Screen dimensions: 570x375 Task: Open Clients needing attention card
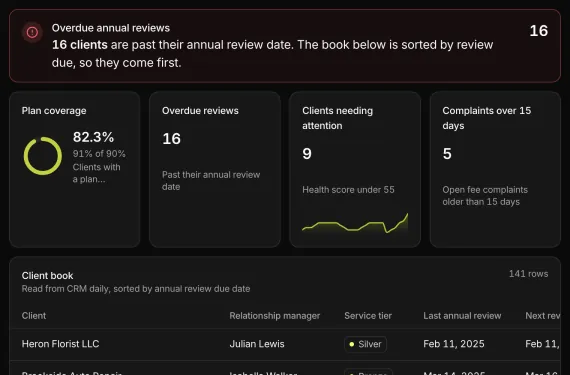click(x=355, y=169)
